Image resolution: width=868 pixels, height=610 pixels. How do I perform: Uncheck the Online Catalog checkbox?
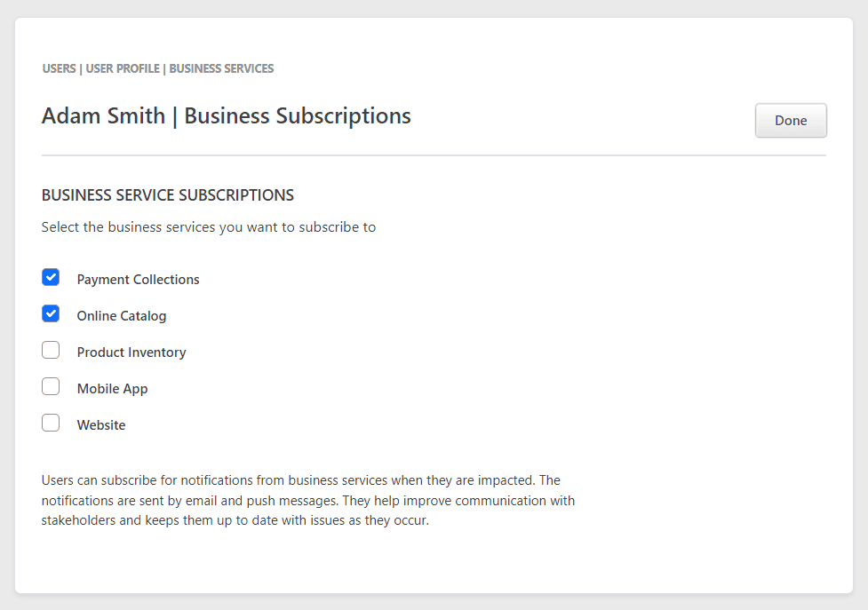[51, 313]
